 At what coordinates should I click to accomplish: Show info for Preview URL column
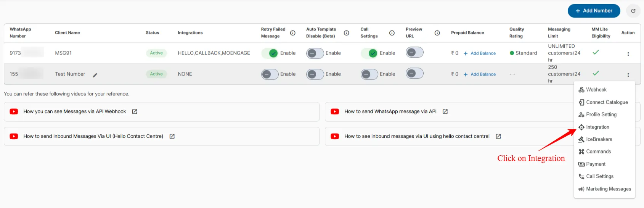pos(437,33)
